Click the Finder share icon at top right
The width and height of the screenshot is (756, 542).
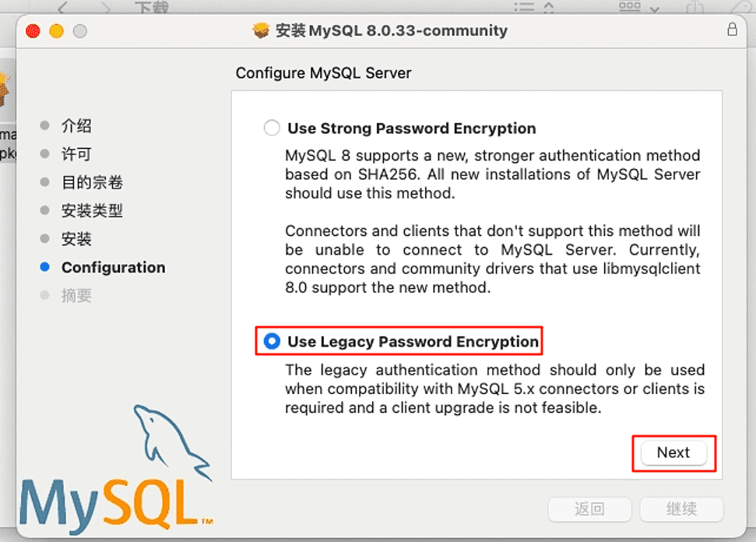coord(694,7)
